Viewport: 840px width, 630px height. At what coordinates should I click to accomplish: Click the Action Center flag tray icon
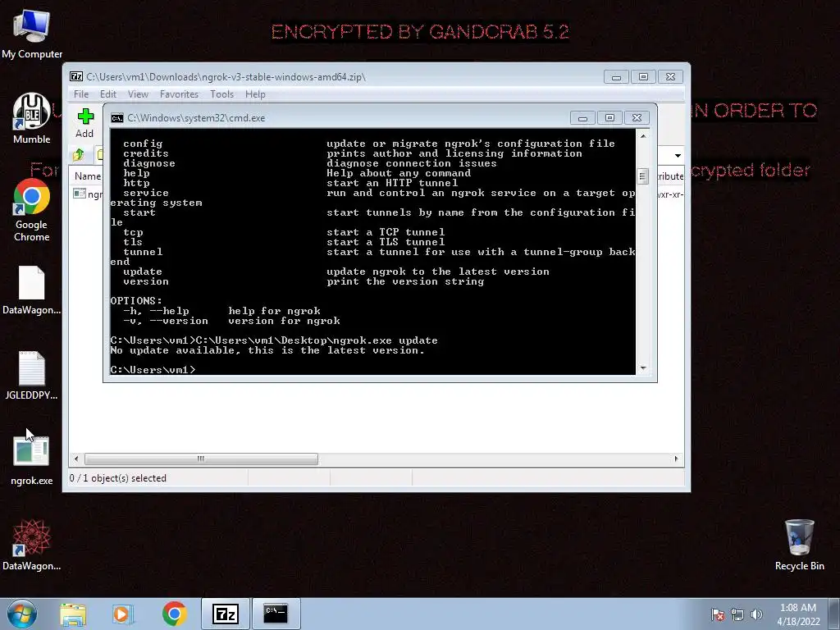pyautogui.click(x=717, y=614)
